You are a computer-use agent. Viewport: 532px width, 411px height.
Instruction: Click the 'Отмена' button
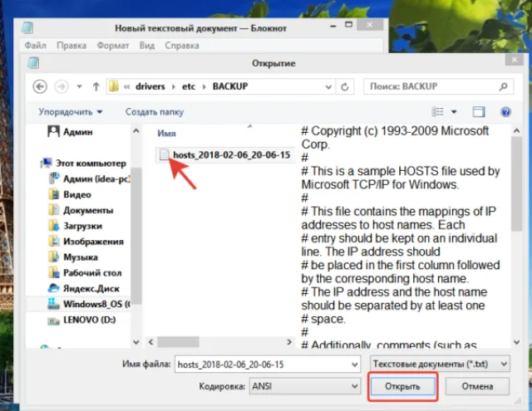tap(477, 386)
